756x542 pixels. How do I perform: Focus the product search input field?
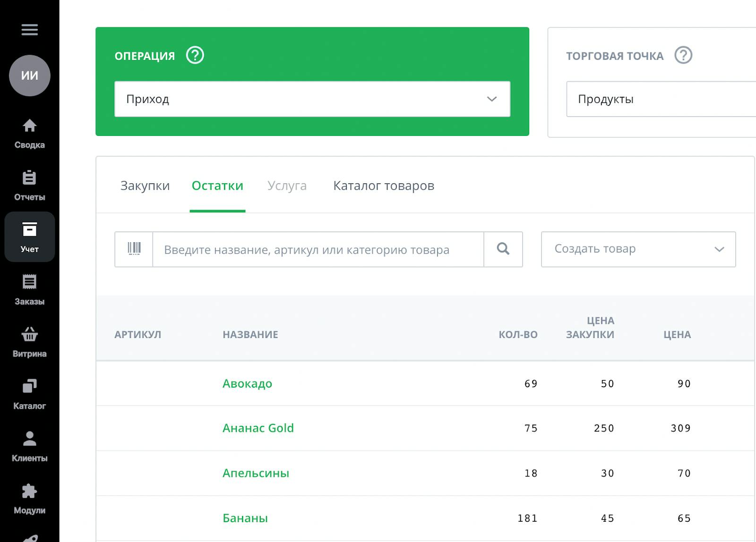pyautogui.click(x=318, y=249)
